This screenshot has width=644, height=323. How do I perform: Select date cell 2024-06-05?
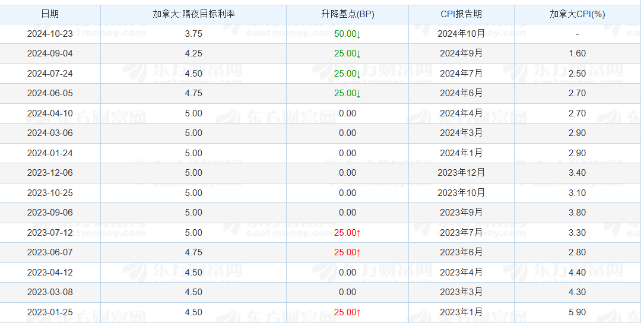[x=50, y=94]
